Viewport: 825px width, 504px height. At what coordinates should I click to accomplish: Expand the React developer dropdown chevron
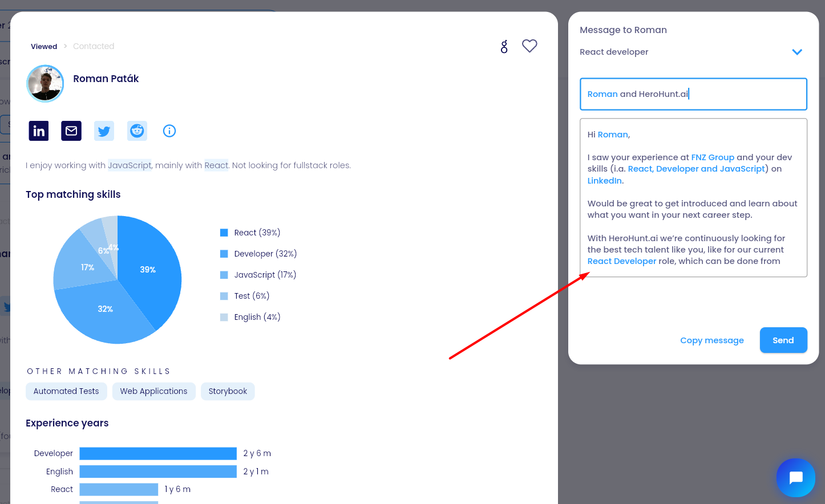click(797, 52)
